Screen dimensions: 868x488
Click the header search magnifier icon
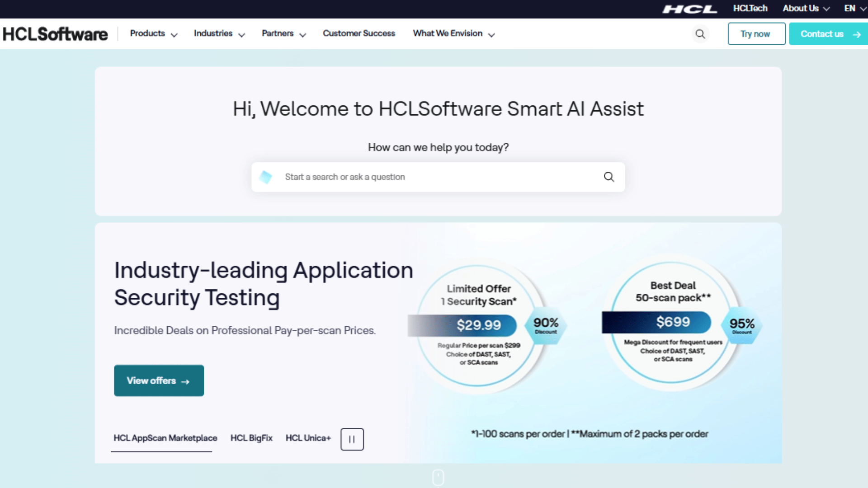pyautogui.click(x=700, y=34)
